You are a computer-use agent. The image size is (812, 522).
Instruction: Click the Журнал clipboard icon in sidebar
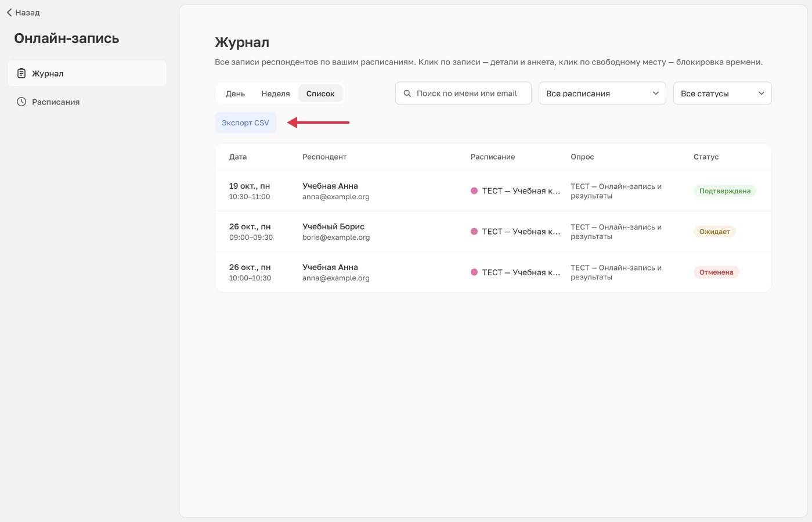tap(21, 73)
